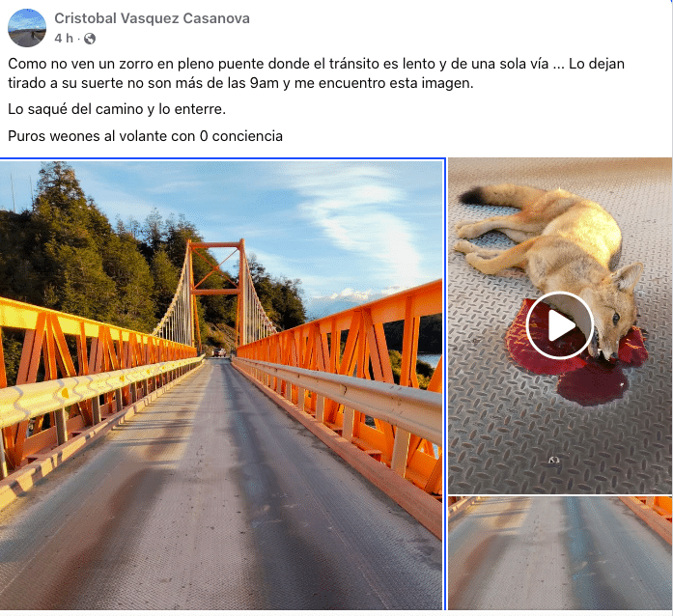Open the large orange bridge photo
Image resolution: width=673 pixels, height=616 pixels.
(221, 384)
